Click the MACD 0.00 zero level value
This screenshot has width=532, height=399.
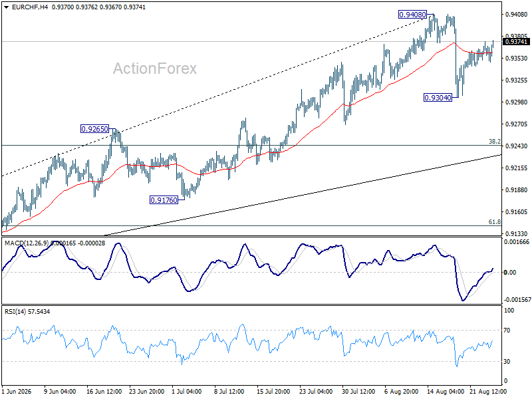tap(510, 273)
